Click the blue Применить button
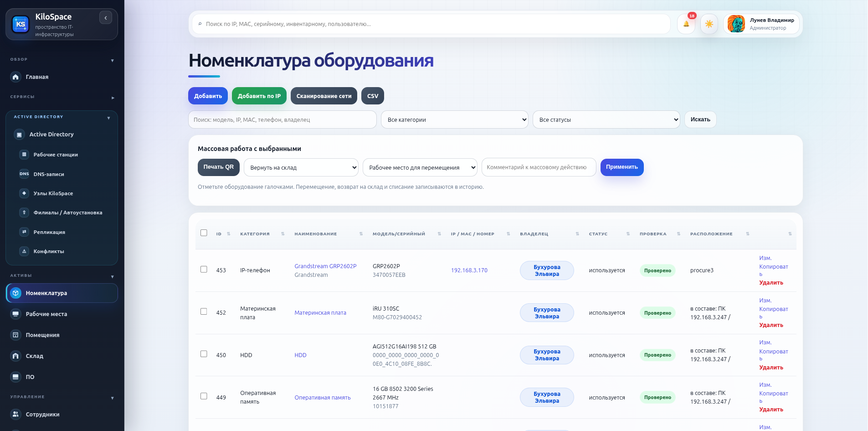 pos(622,167)
